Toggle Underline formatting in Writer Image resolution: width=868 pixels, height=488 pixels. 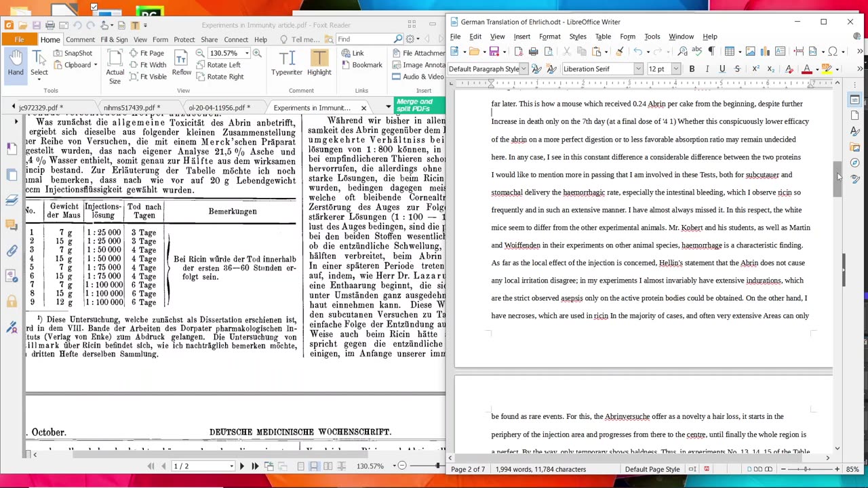(x=722, y=69)
